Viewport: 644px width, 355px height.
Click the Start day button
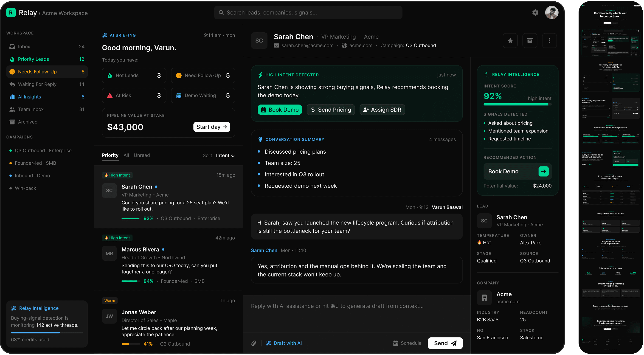pos(211,127)
